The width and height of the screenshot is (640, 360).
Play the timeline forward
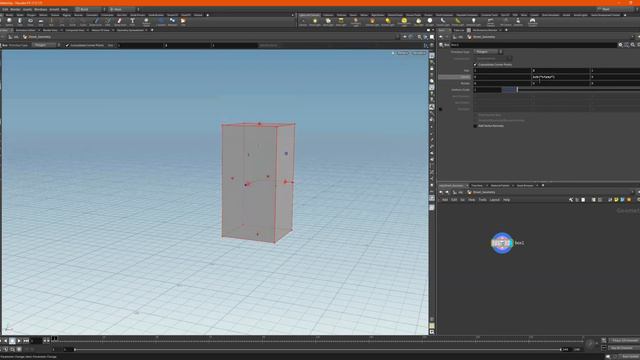(x=19, y=340)
